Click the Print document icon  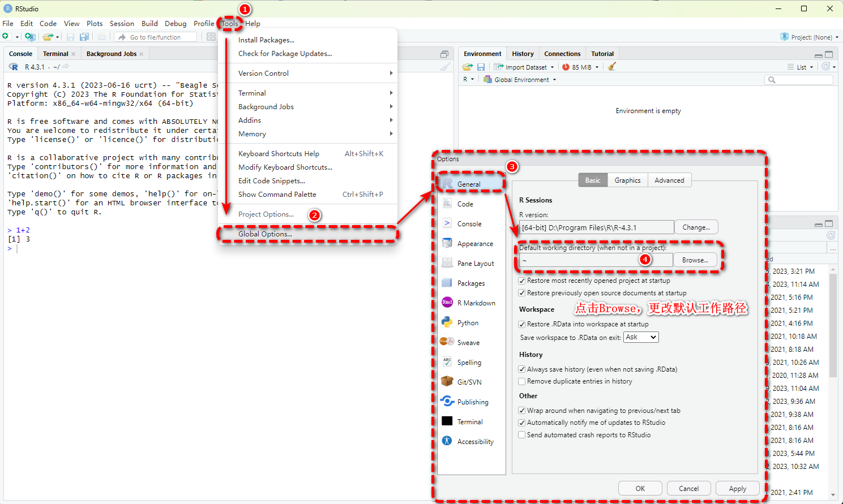[102, 37]
